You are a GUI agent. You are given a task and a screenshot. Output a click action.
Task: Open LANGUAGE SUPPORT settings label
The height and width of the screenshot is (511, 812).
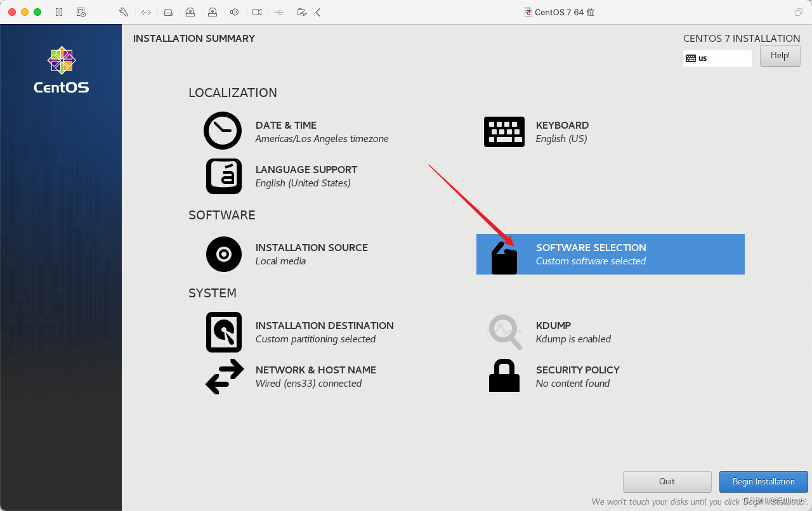click(x=306, y=170)
